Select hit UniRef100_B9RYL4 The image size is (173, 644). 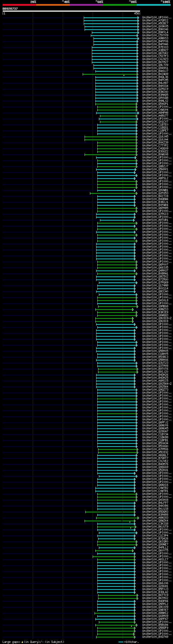click(155, 32)
